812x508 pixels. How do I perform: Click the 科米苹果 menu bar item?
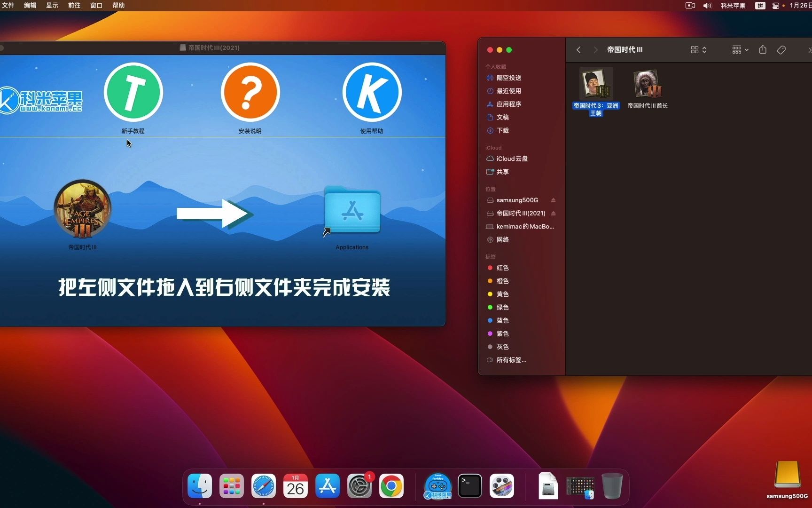(733, 5)
